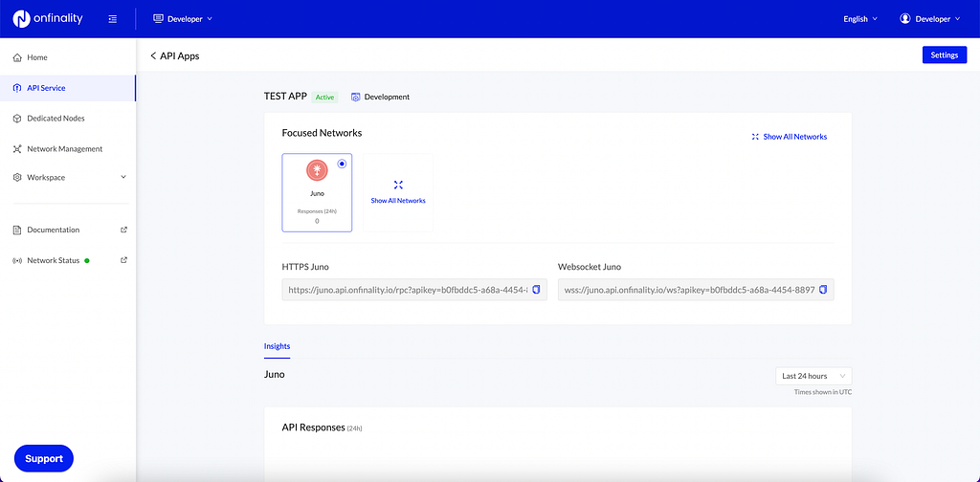Click expand icon in Show All Networks card

click(x=398, y=185)
